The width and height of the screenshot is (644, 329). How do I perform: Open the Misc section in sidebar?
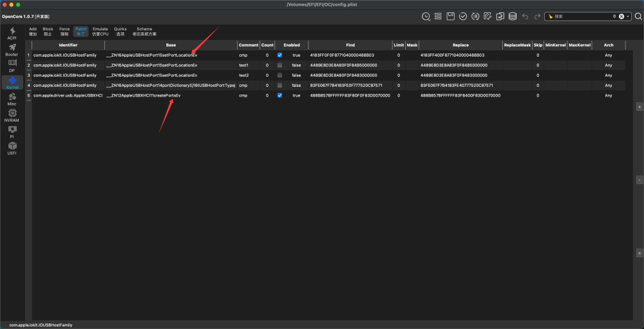(x=12, y=100)
